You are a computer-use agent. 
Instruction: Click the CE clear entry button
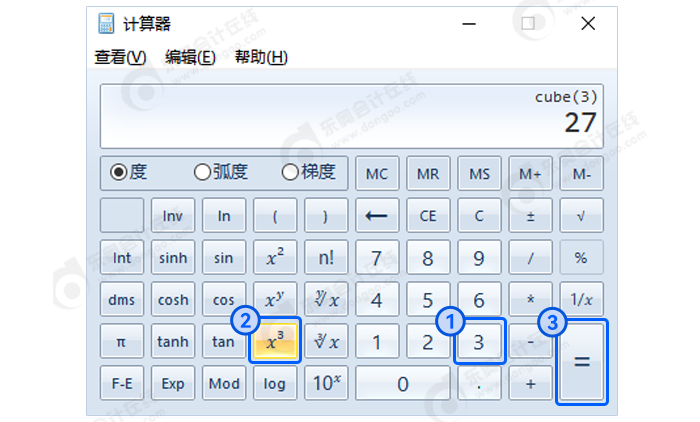tap(428, 215)
